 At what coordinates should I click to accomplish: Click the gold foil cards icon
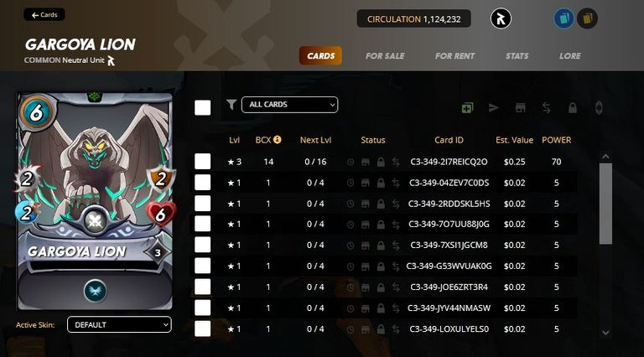(x=587, y=19)
